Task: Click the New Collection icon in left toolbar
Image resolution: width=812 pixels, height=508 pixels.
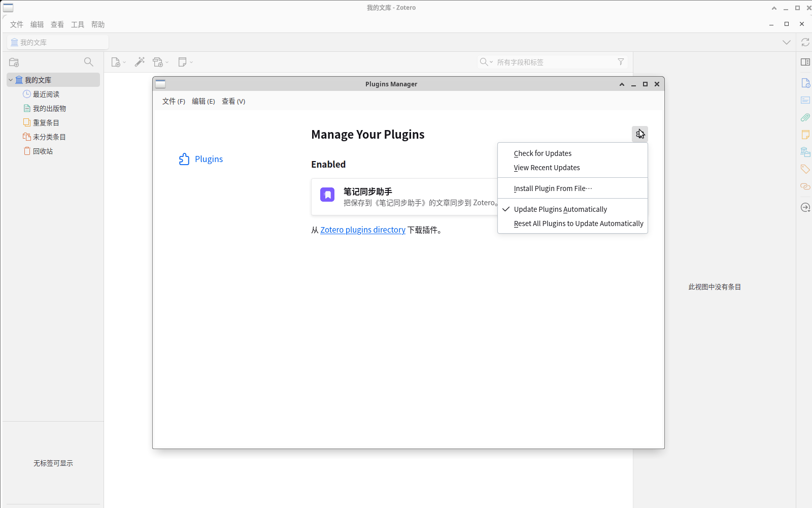Action: [14, 62]
